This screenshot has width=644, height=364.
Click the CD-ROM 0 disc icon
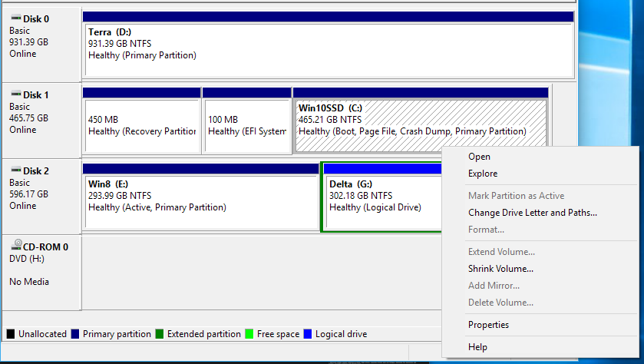pos(16,247)
